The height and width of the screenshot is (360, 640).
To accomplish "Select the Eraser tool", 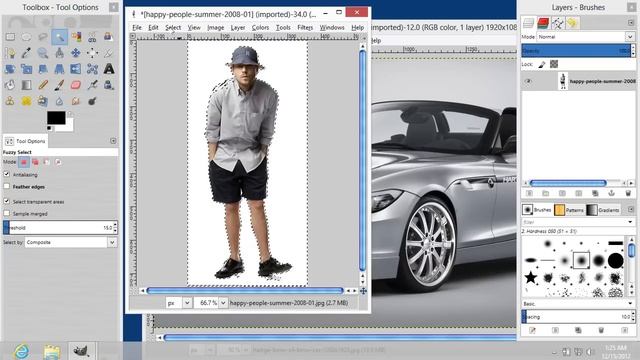I will click(76, 85).
